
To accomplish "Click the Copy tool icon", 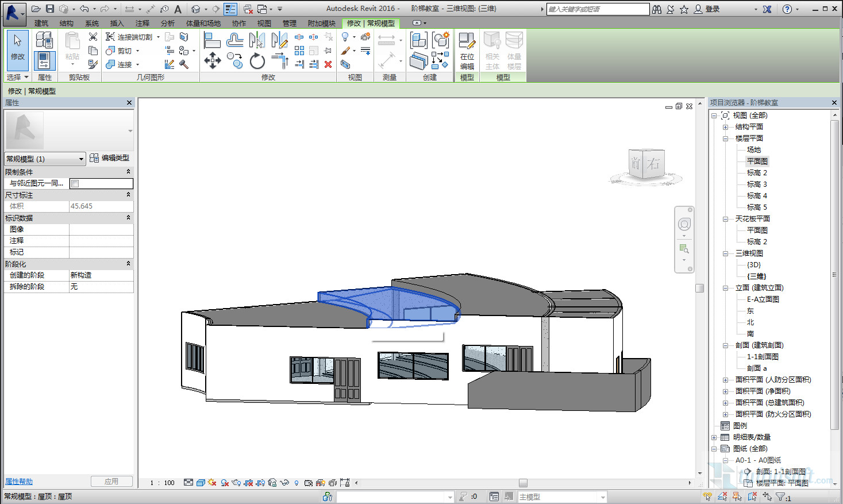I will coord(234,60).
